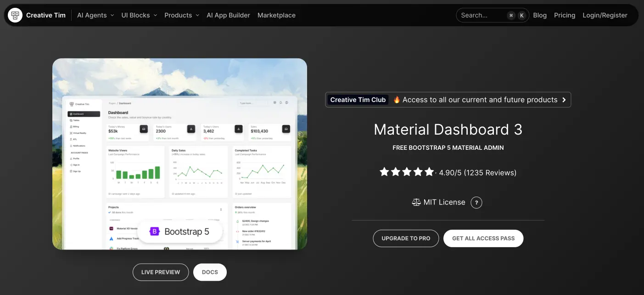This screenshot has height=295, width=644.
Task: Click the Material Dashboard 3 title
Action: tap(448, 130)
